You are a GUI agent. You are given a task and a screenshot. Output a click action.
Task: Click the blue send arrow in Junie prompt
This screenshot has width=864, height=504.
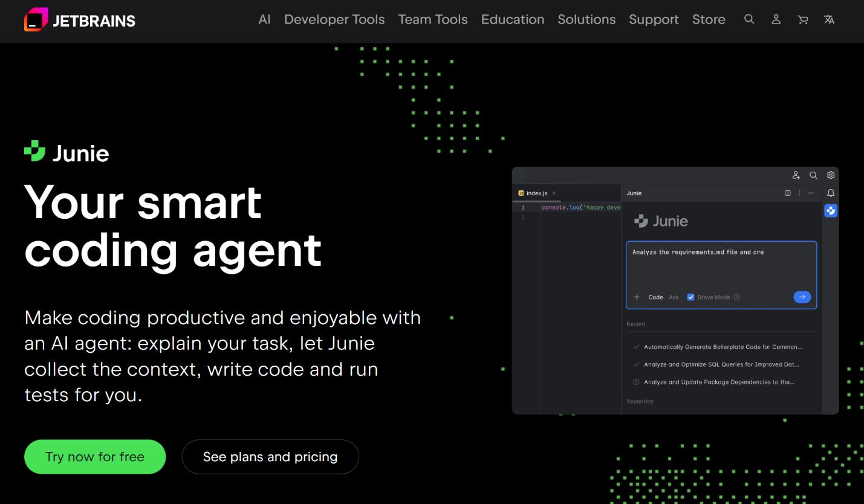click(x=802, y=297)
